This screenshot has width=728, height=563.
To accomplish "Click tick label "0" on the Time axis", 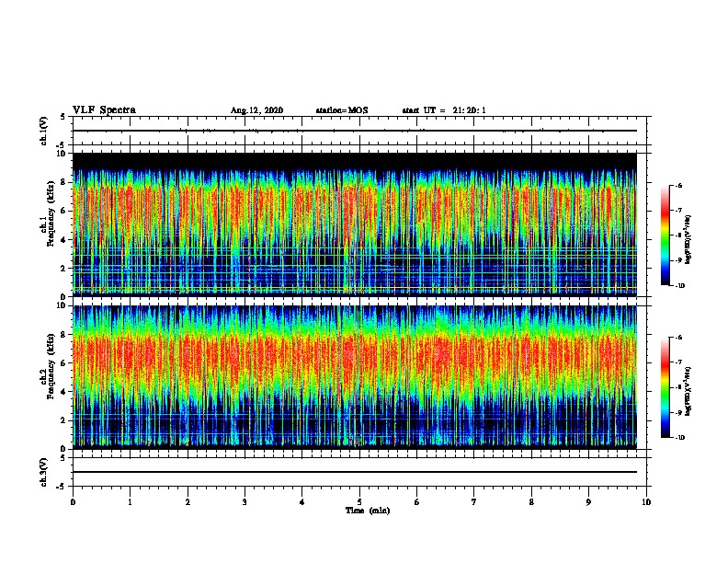I will point(73,502).
